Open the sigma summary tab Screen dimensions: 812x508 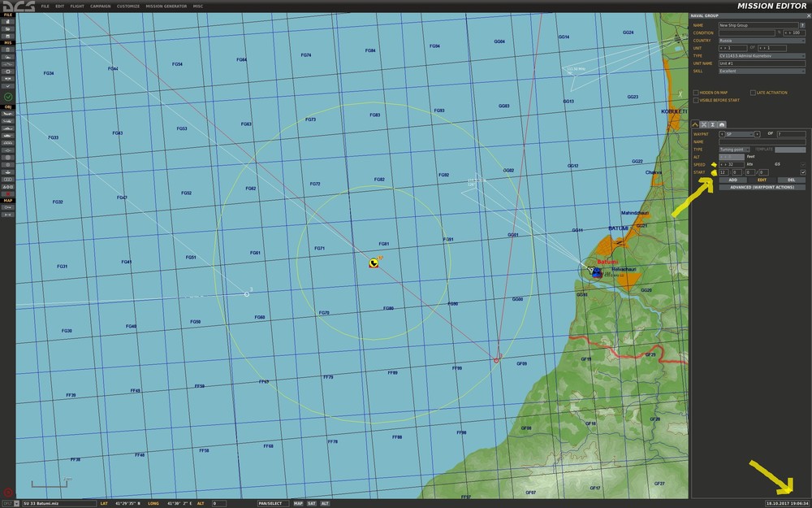pyautogui.click(x=713, y=125)
